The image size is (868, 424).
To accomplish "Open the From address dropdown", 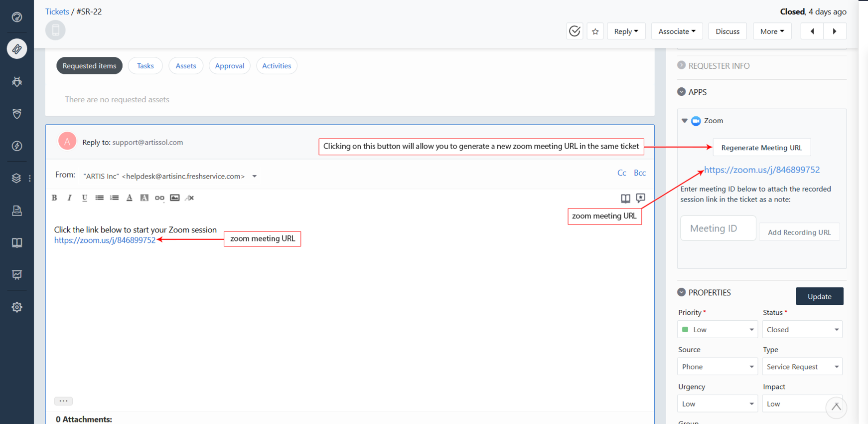I will click(x=254, y=176).
